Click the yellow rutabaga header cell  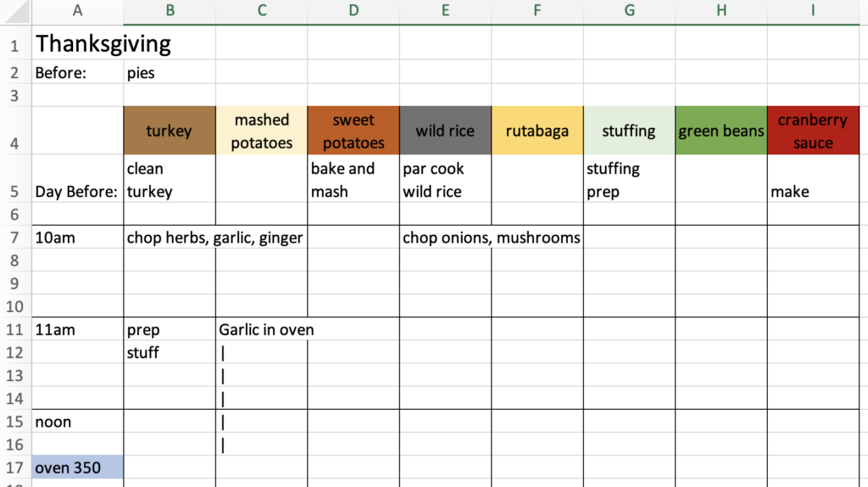pos(537,131)
